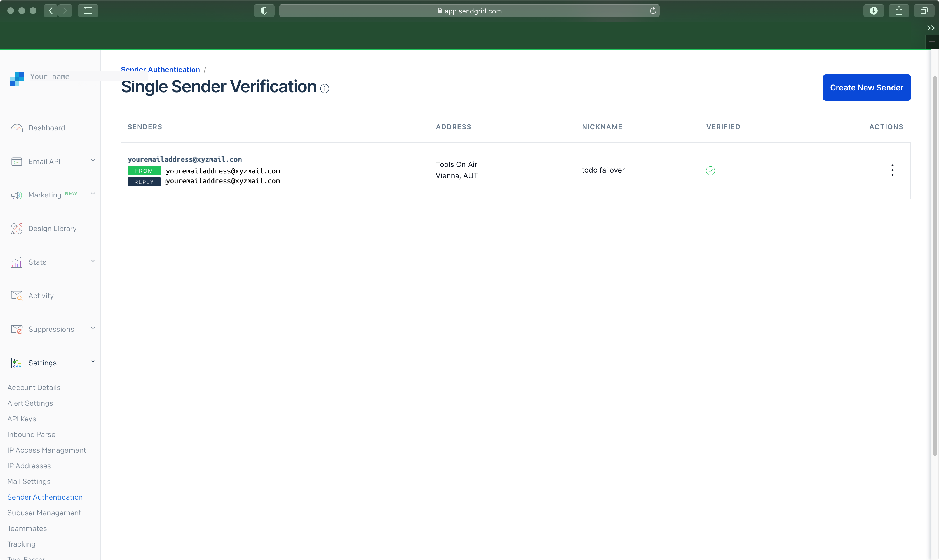This screenshot has height=560, width=939.
Task: Click the todo failover nickname
Action: coord(603,170)
